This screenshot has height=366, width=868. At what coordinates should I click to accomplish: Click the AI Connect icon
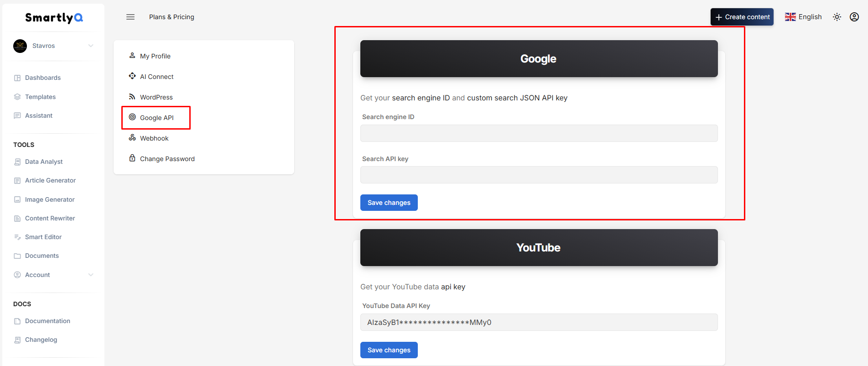click(132, 76)
